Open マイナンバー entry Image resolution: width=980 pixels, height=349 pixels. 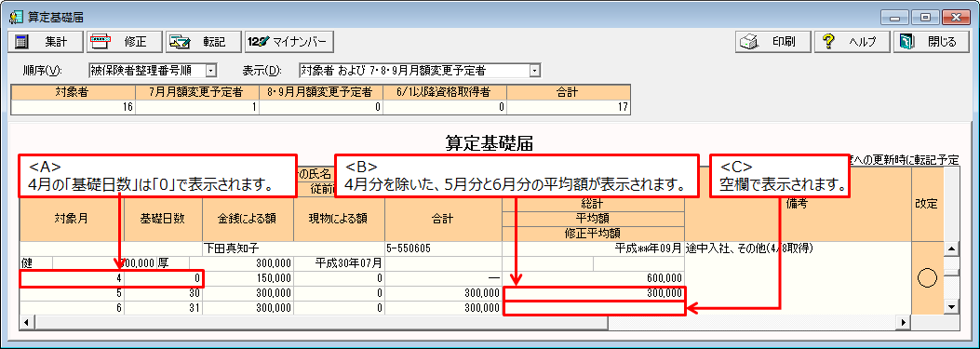pyautogui.click(x=289, y=43)
